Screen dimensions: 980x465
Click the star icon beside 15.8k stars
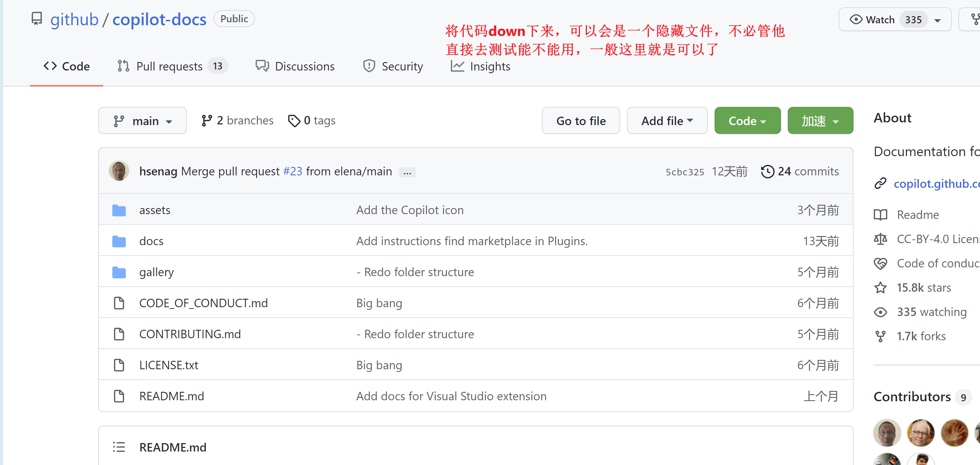(x=880, y=288)
